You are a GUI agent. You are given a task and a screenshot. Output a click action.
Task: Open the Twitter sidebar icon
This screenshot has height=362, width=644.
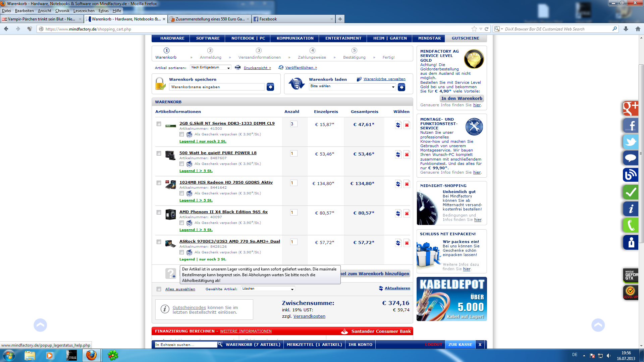(631, 141)
